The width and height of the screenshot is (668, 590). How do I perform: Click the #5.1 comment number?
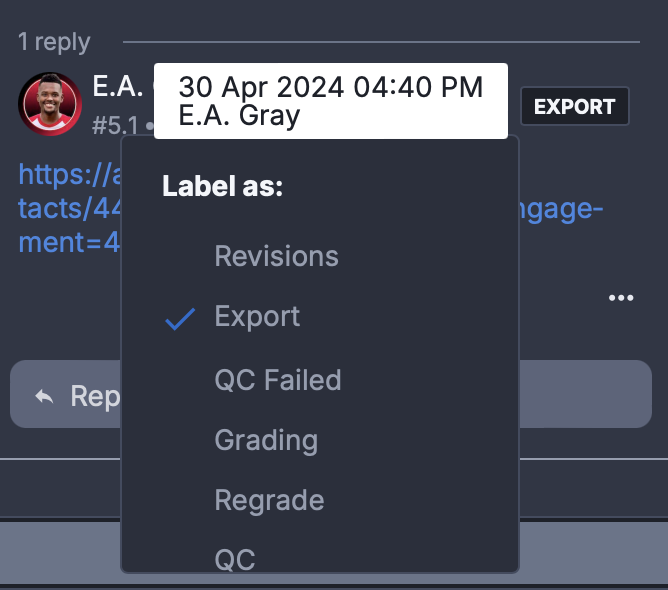click(x=115, y=126)
